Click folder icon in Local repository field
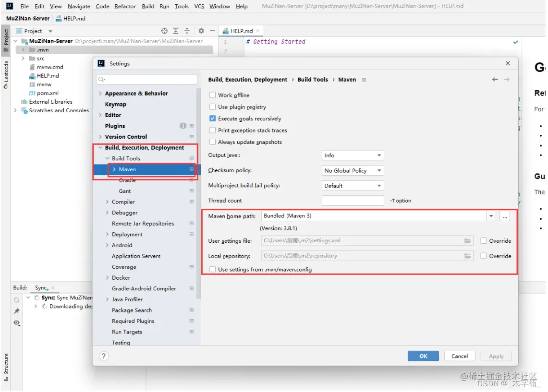The image size is (548, 392). 467,256
